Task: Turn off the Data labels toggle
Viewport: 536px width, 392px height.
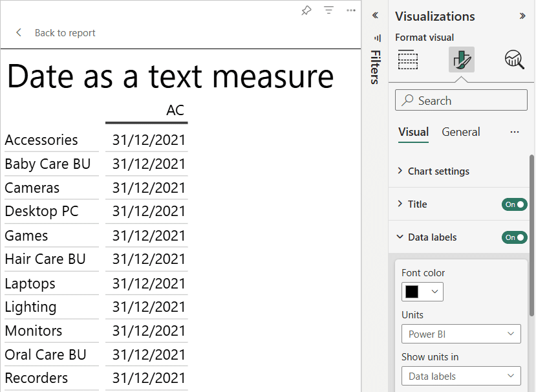Action: [514, 237]
